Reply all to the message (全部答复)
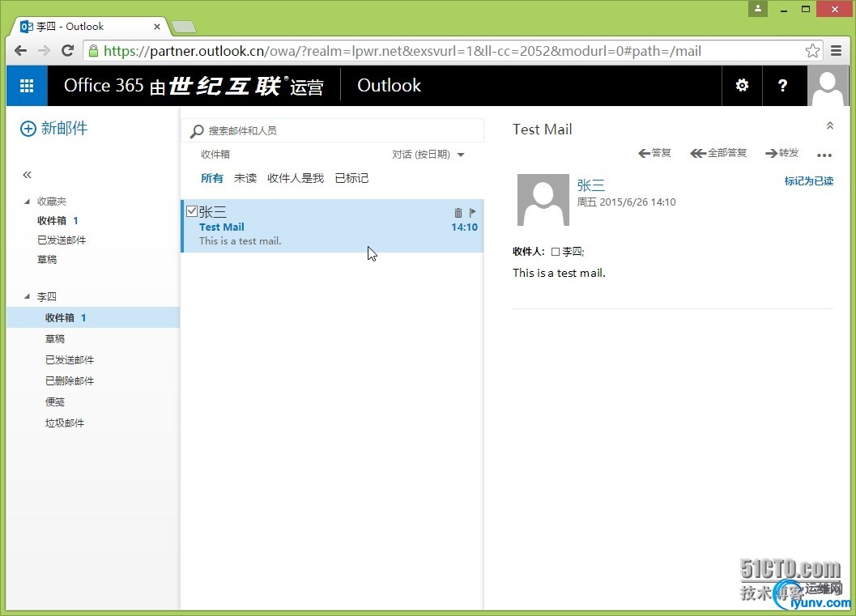 coord(718,153)
